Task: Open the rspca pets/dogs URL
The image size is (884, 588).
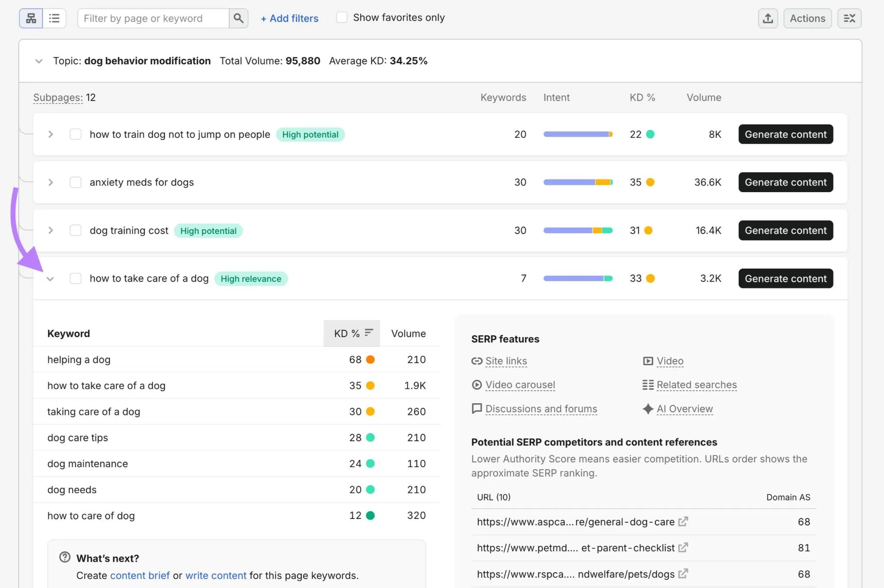Action: point(575,574)
